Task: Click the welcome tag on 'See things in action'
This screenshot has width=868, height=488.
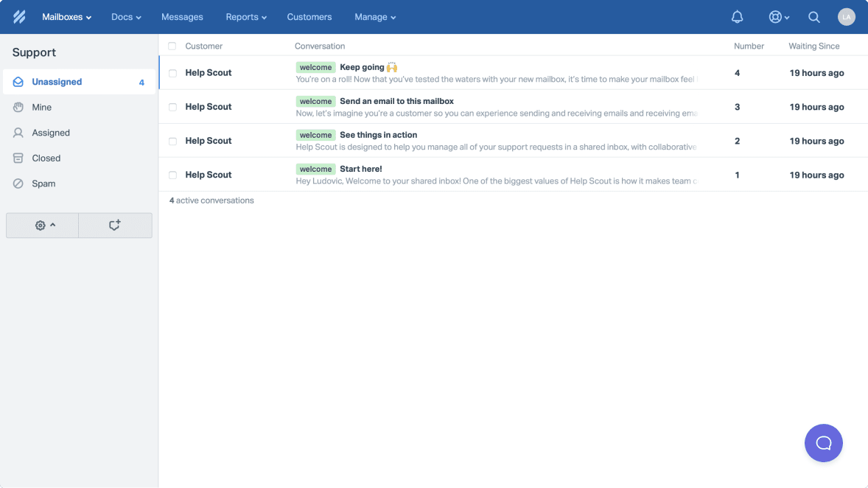Action: coord(315,135)
